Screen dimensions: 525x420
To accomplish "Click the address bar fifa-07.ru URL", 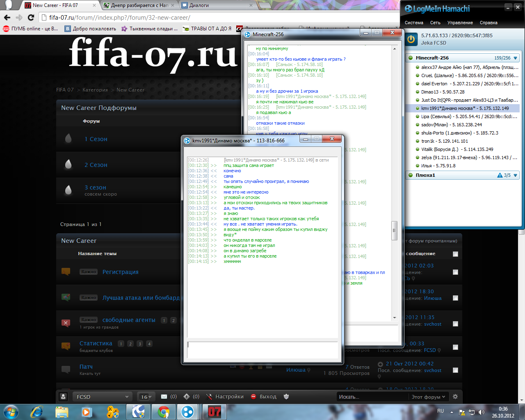I will 120,18.
